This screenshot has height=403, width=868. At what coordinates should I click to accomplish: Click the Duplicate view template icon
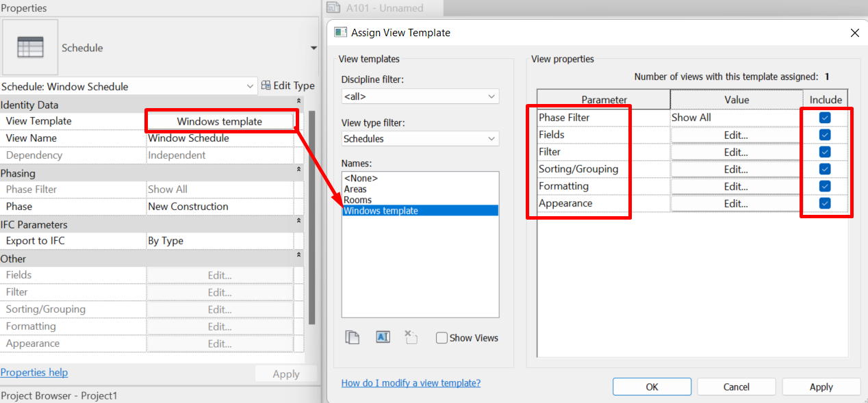[x=353, y=337]
